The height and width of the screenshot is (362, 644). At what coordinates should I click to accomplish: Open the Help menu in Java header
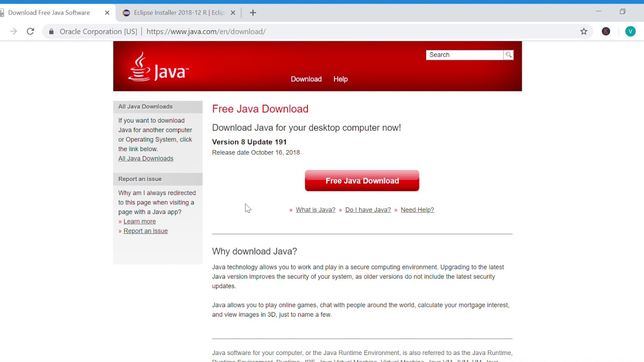[x=341, y=79]
